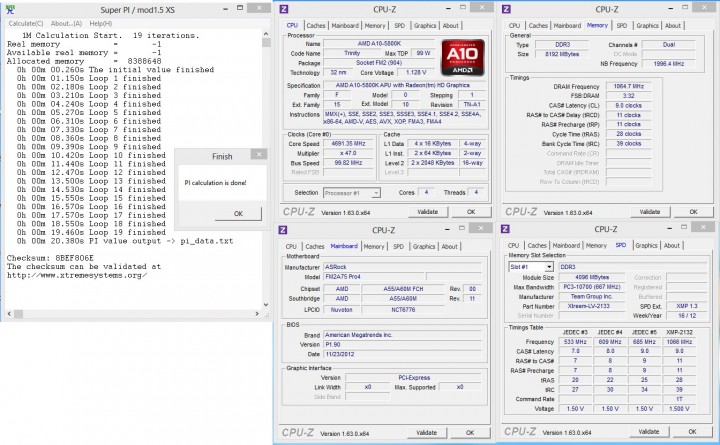The image size is (720, 445).
Task: Click the CPU-Z icon in CPU window title bar
Action: (284, 9)
